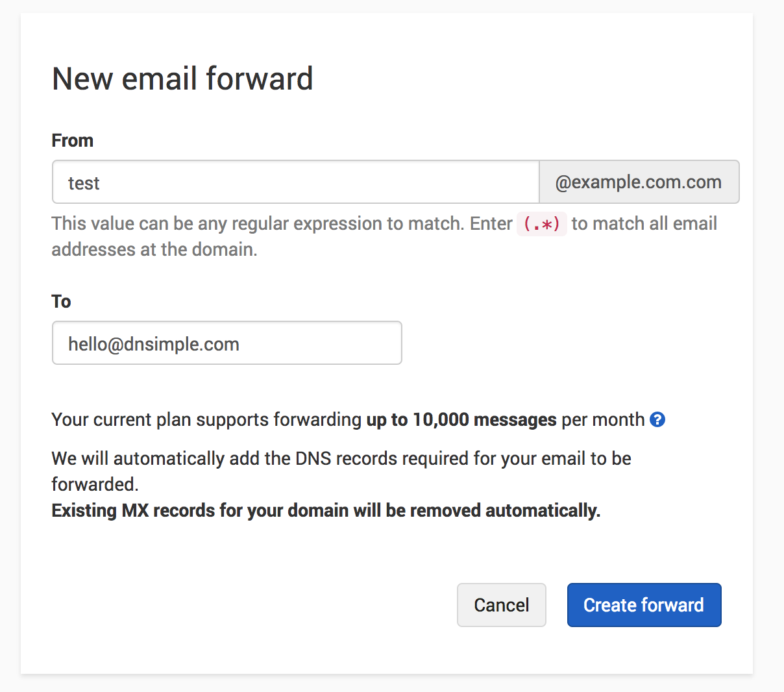784x692 pixels.
Task: Focus the From address input field
Action: click(x=295, y=182)
